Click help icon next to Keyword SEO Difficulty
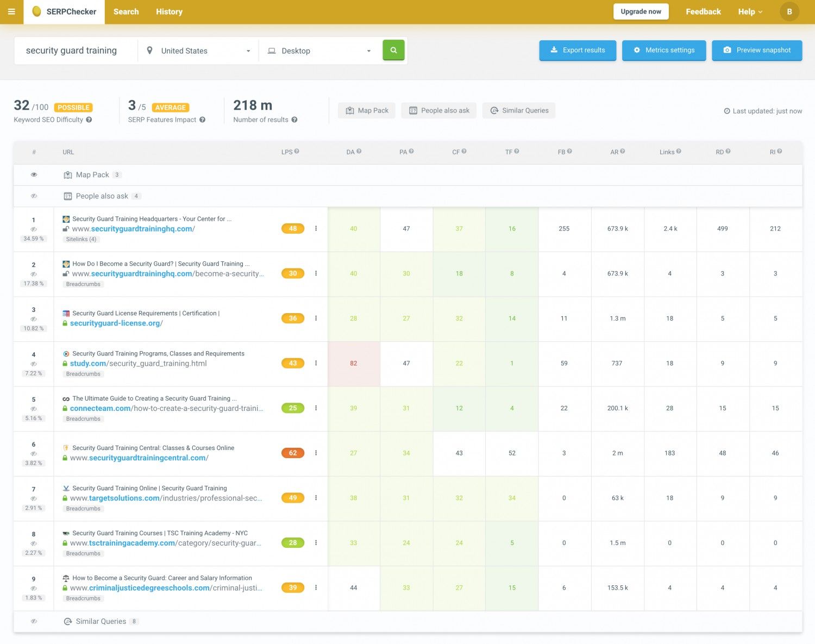Viewport: 815px width, 644px height. tap(89, 120)
